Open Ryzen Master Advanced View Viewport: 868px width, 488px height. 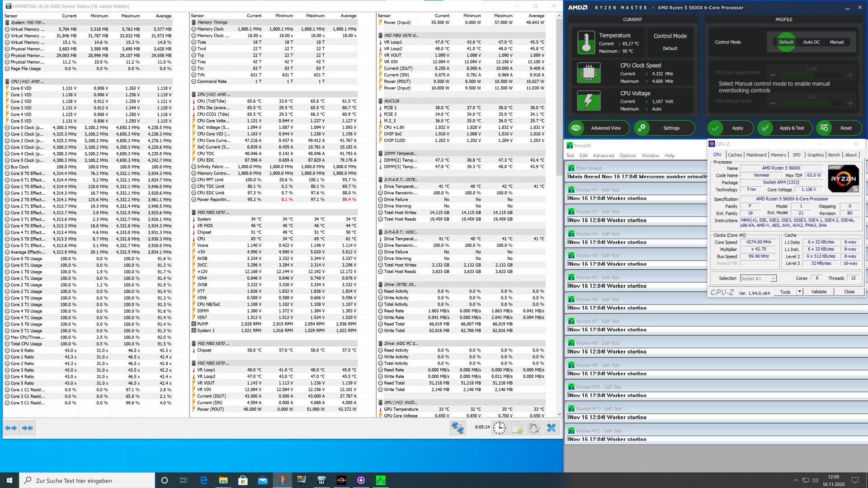coord(599,128)
